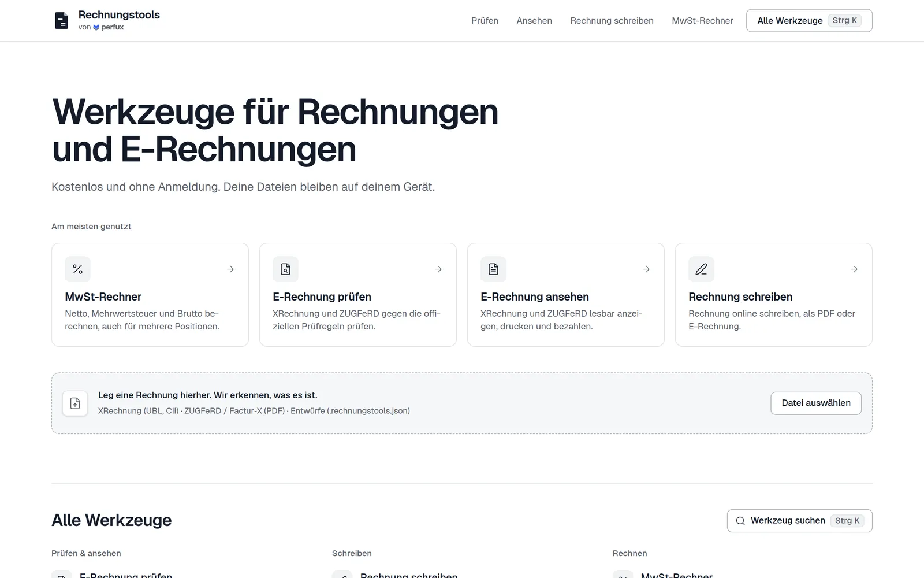Image resolution: width=924 pixels, height=578 pixels.
Task: Click the upload file icon in drop zone
Action: pos(75,403)
